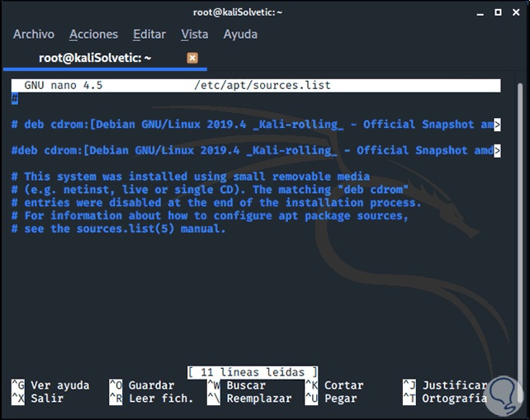Click the '(e.g. netinst, live or single CD)' line
This screenshot has width=530, height=420.
pos(210,190)
